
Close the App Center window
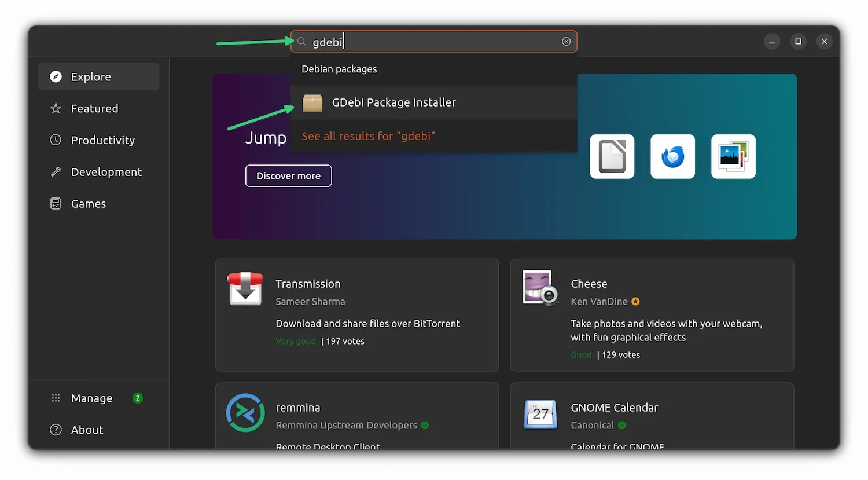(825, 42)
